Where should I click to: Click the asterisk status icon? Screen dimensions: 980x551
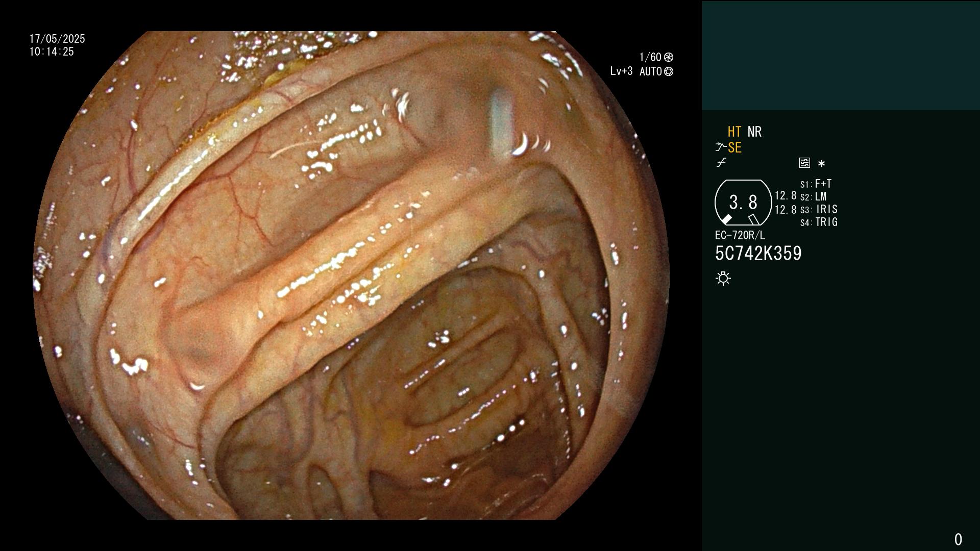821,164
